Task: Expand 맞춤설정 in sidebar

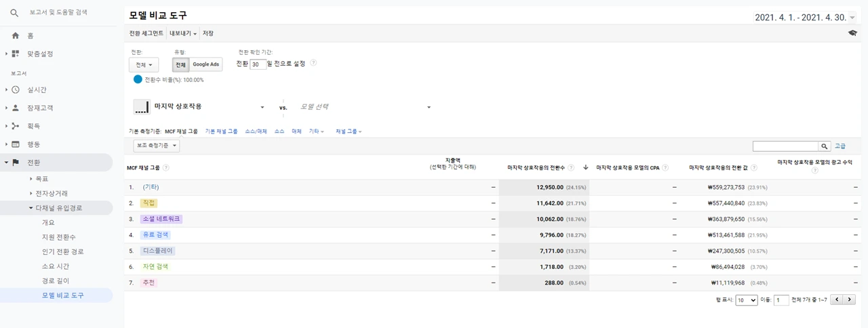Action: pos(6,54)
